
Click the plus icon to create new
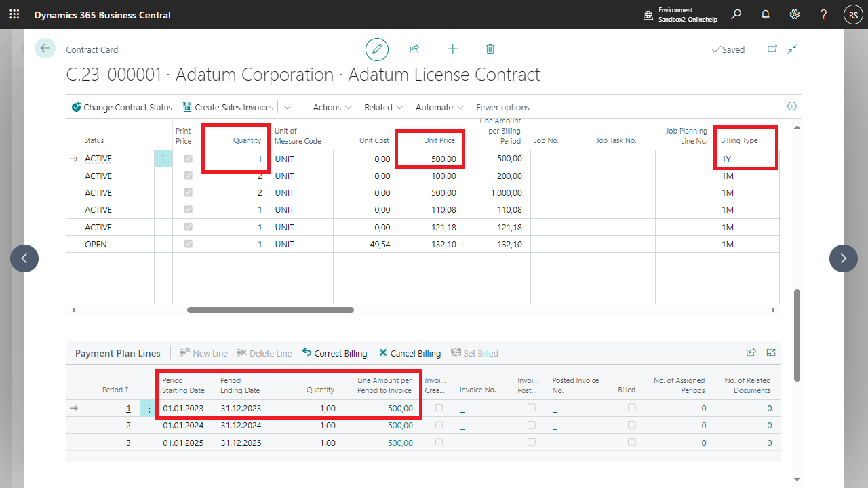(452, 49)
